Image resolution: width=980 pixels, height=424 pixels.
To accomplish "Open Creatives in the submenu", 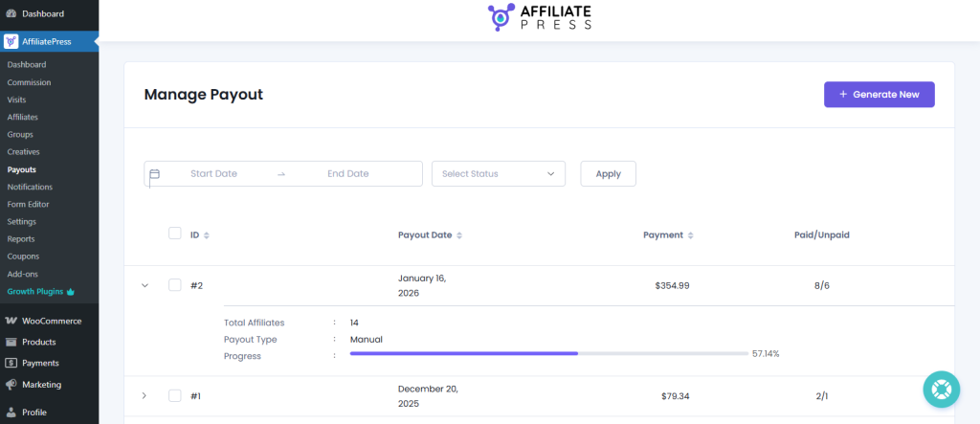I will (x=24, y=152).
